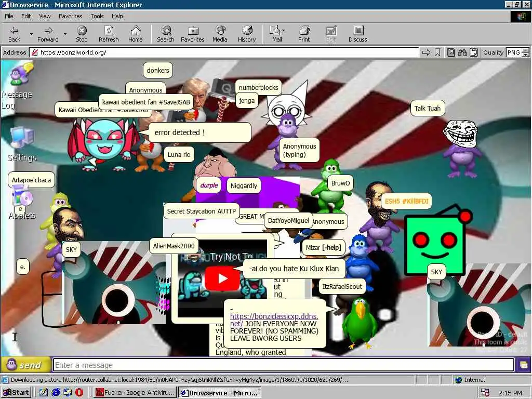Open the Message Log icon
The height and width of the screenshot is (399, 532).
tap(18, 87)
